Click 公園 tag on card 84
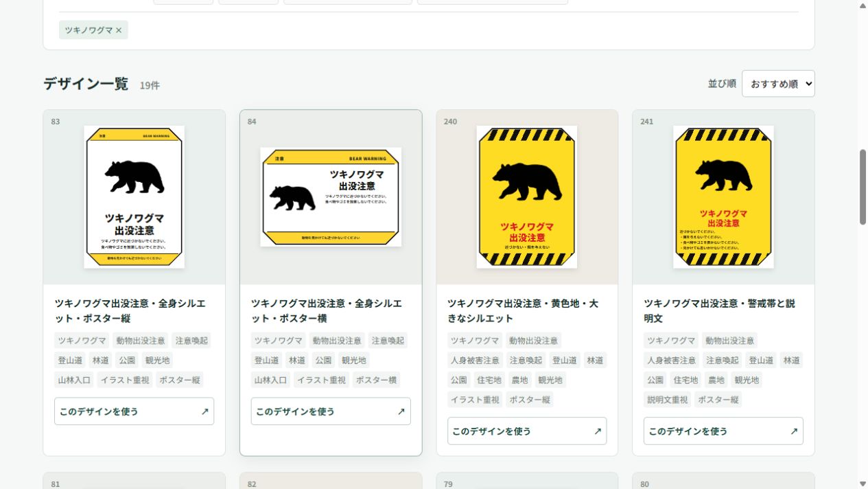 323,360
